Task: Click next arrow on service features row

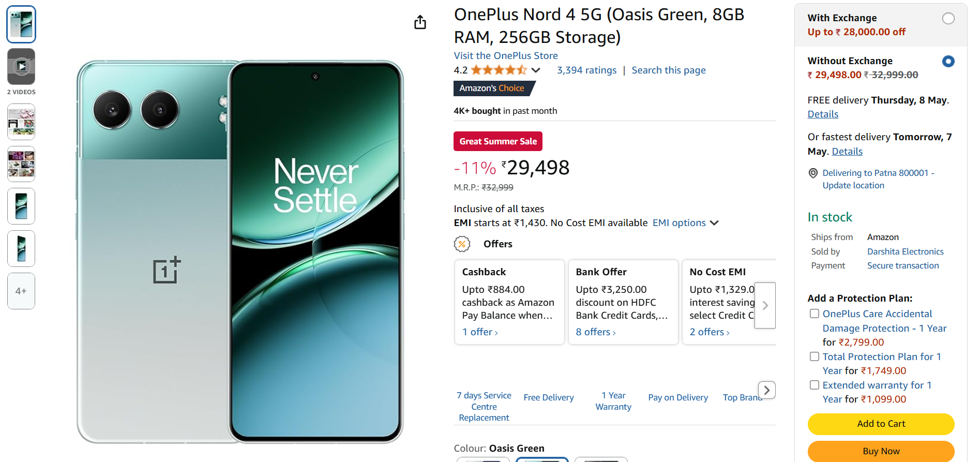Action: (x=766, y=390)
